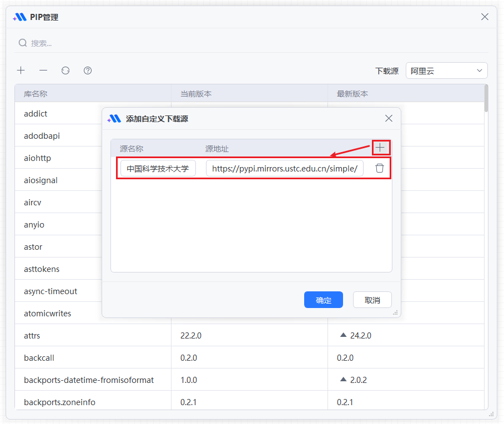The image size is (504, 424).
Task: Click the 源名称 column header
Action: coord(132,149)
